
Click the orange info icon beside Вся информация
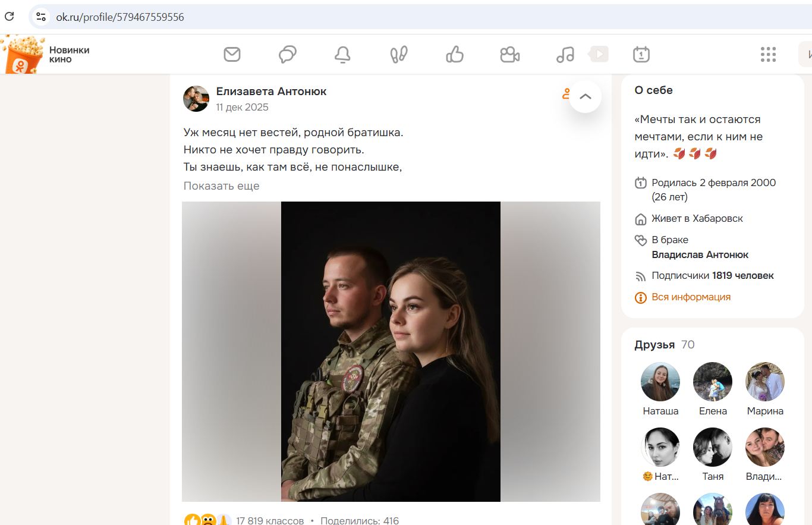(641, 297)
